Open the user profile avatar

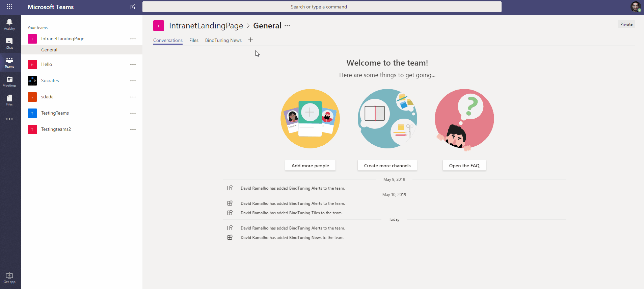(636, 7)
